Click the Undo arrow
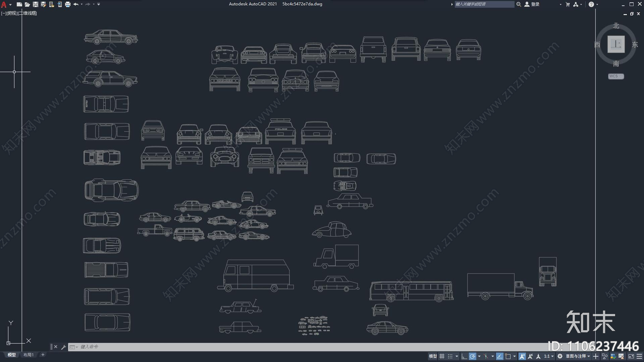 tap(76, 4)
